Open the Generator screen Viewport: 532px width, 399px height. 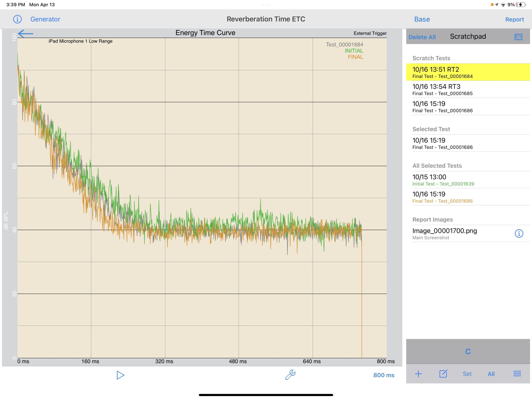click(45, 19)
